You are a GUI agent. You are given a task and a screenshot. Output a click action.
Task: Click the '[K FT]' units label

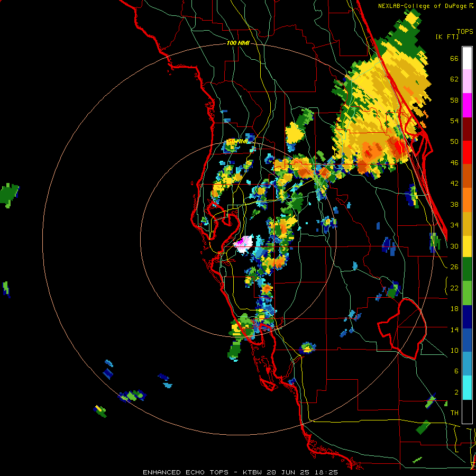pos(447,36)
